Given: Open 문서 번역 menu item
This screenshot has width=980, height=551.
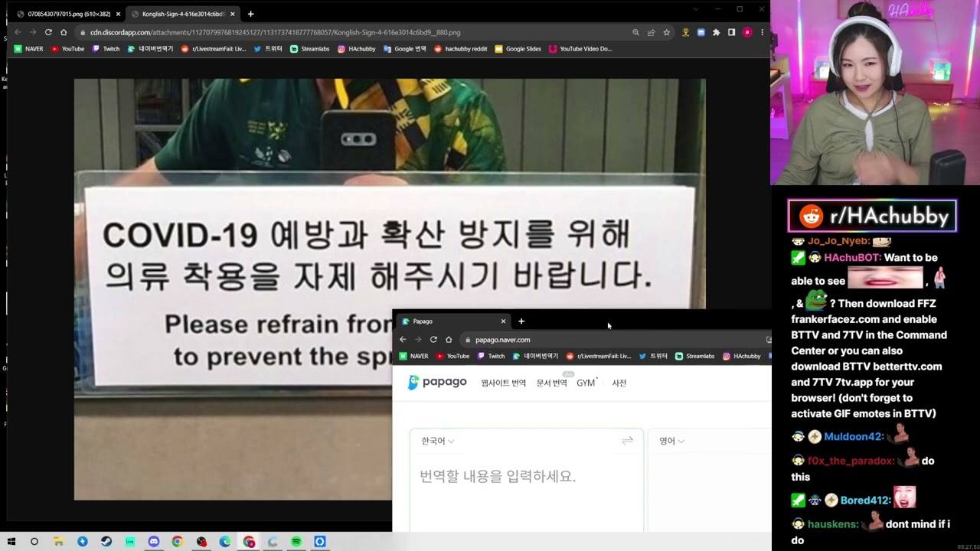Looking at the screenshot, I should (x=551, y=383).
